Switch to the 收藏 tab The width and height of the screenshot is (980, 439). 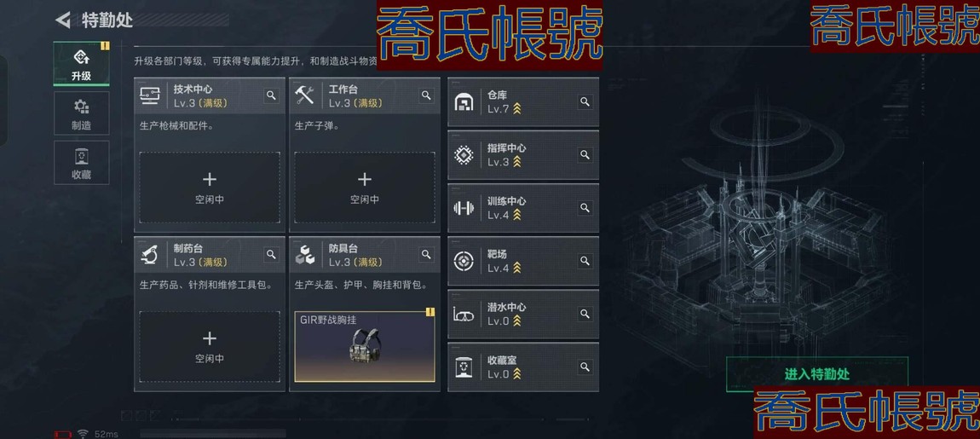click(x=81, y=163)
